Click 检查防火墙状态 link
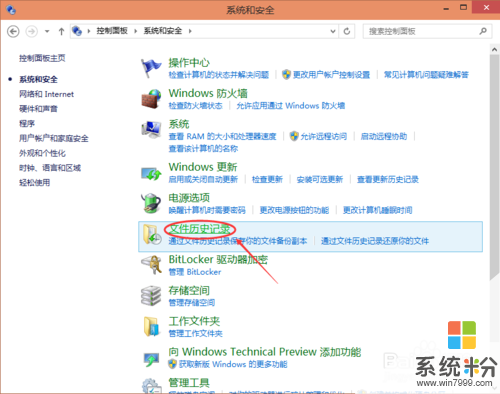This screenshot has width=500, height=394. [x=195, y=106]
